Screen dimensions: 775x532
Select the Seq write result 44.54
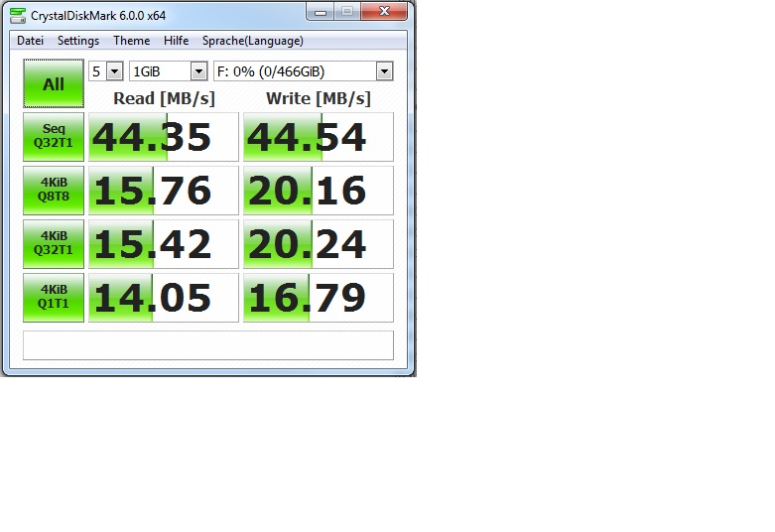318,137
